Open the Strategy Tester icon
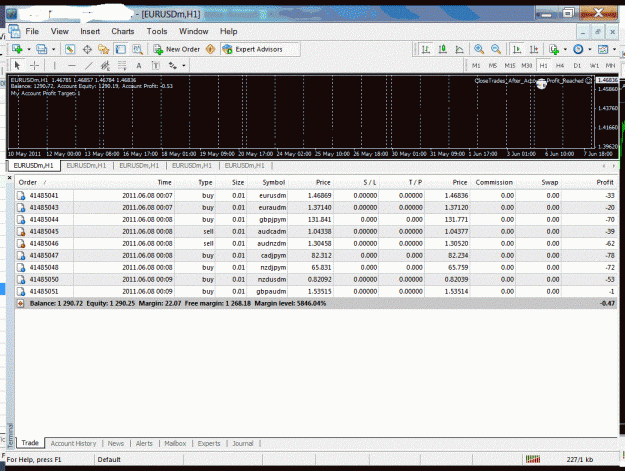The width and height of the screenshot is (625, 471). [x=138, y=49]
